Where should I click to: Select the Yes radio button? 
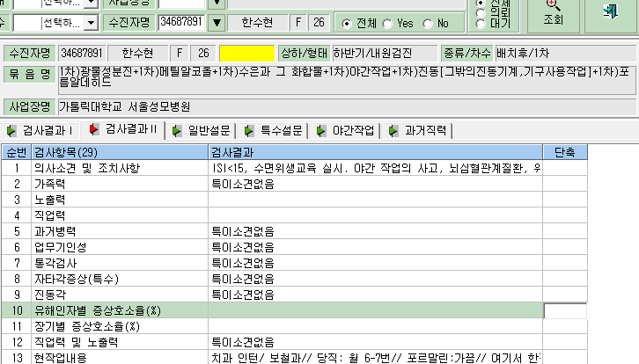(x=387, y=24)
